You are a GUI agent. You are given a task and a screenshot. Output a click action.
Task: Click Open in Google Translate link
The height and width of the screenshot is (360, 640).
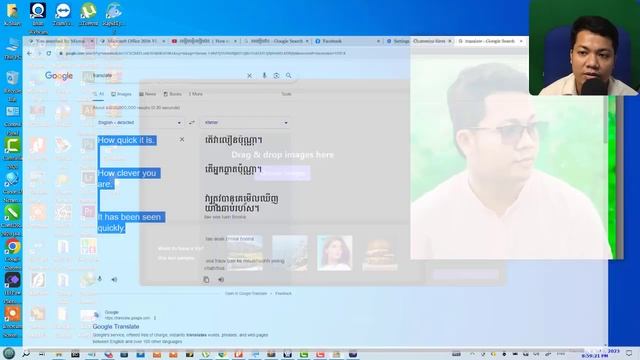246,293
